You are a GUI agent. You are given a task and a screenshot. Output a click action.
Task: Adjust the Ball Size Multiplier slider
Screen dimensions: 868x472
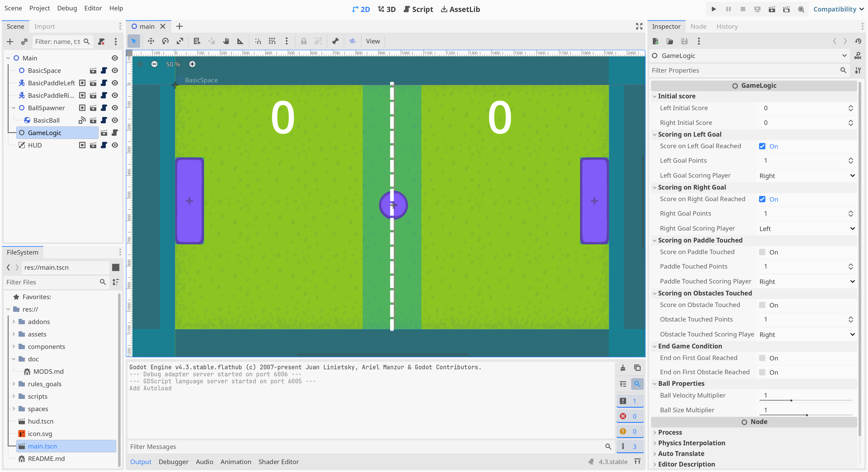click(806, 415)
